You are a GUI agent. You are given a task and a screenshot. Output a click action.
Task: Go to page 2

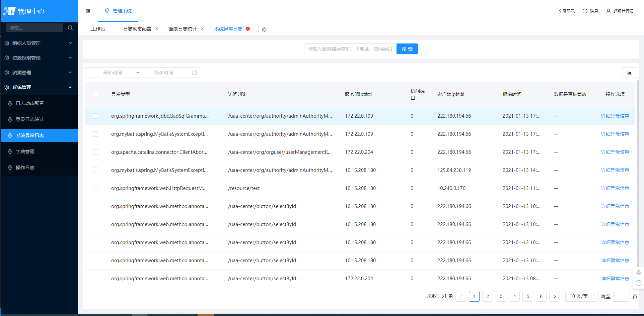488,296
